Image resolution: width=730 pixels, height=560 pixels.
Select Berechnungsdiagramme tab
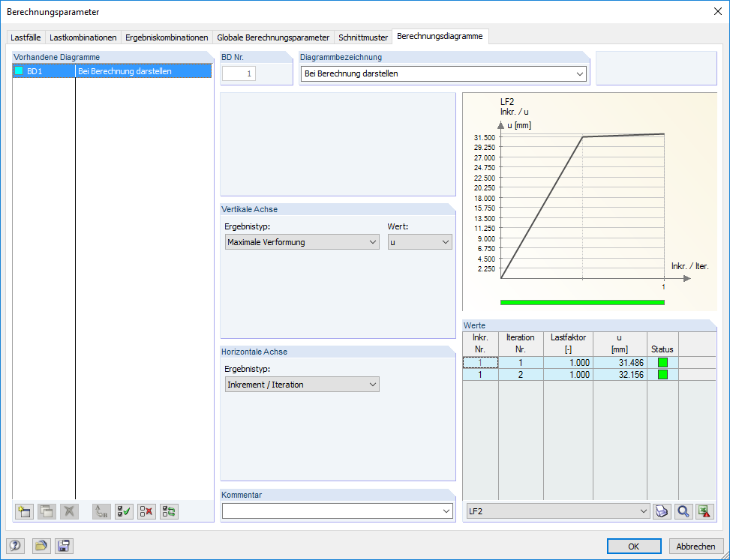coord(440,36)
